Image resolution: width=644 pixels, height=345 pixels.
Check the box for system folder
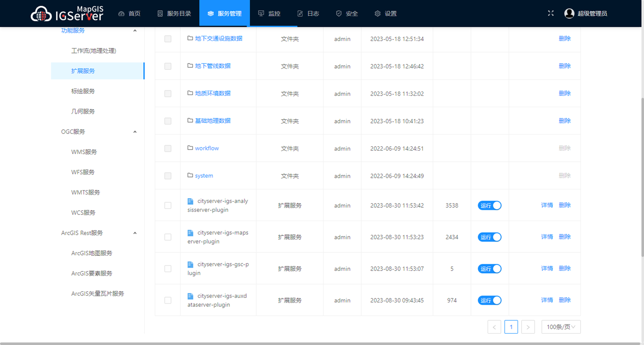[x=168, y=176]
